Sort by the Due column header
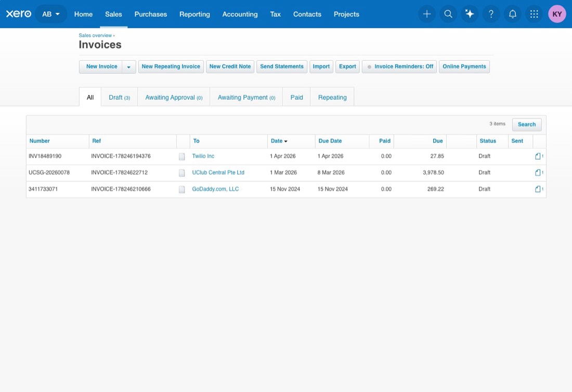This screenshot has height=392, width=572. tap(438, 141)
